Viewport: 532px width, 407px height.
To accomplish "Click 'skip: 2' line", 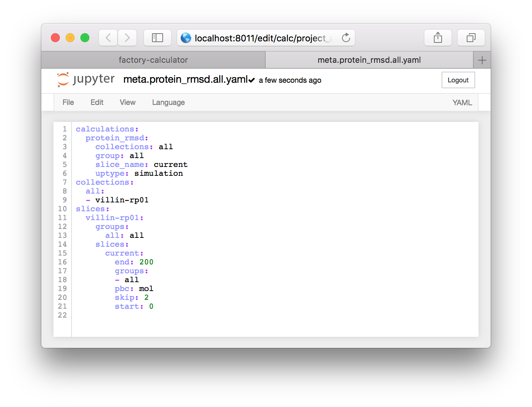I will [x=132, y=297].
